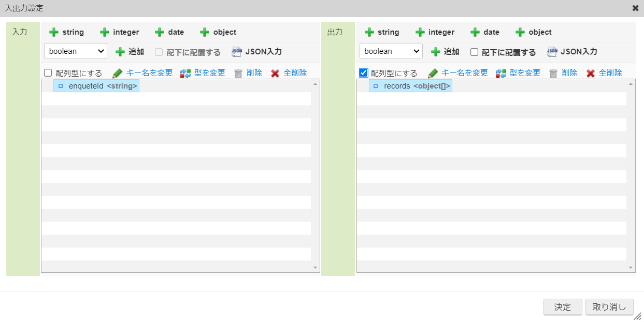Click the square node icon beside enqueteId
The height and width of the screenshot is (322, 644).
(x=61, y=86)
